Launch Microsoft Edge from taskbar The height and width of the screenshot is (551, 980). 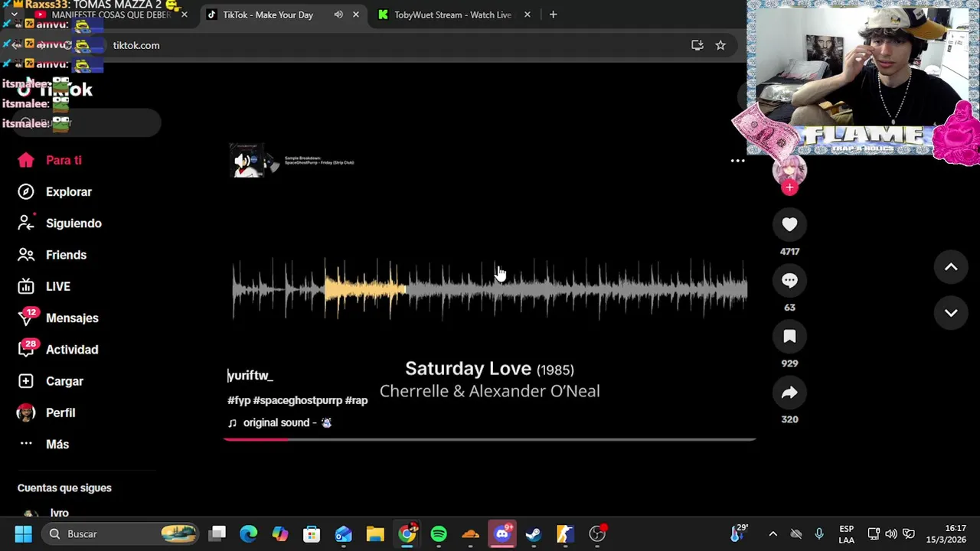[x=249, y=534]
